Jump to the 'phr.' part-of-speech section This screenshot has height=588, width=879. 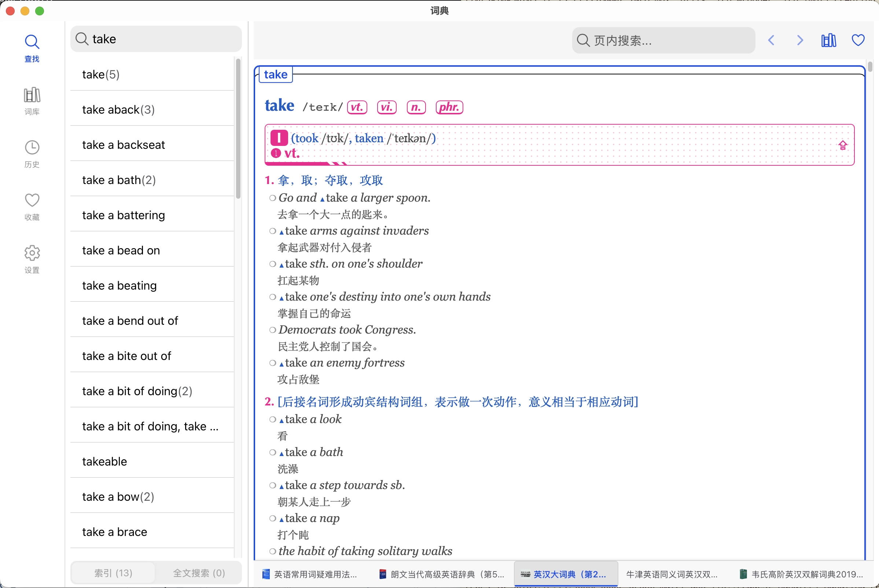point(449,107)
